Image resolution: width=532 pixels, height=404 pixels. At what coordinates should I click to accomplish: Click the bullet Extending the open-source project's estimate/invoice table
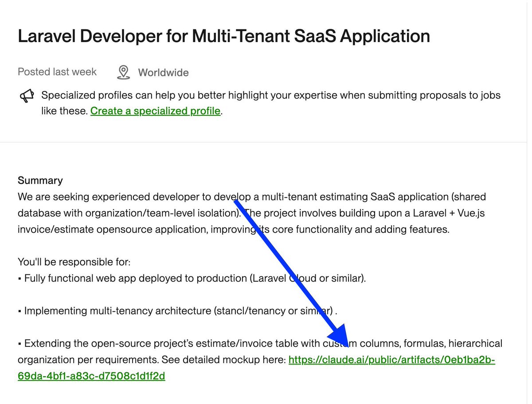pos(260,360)
